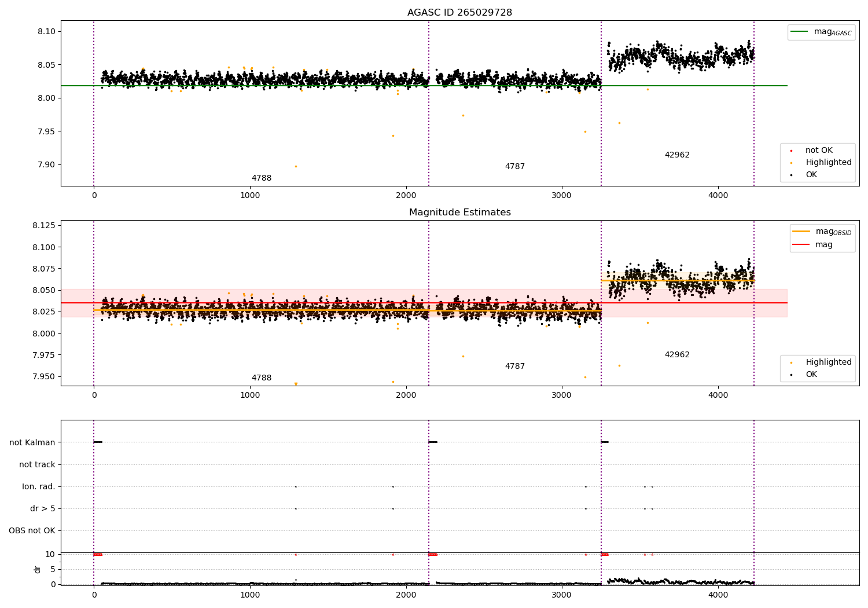Click the 8.075 y-axis tick label
868x608 pixels.
point(45,269)
